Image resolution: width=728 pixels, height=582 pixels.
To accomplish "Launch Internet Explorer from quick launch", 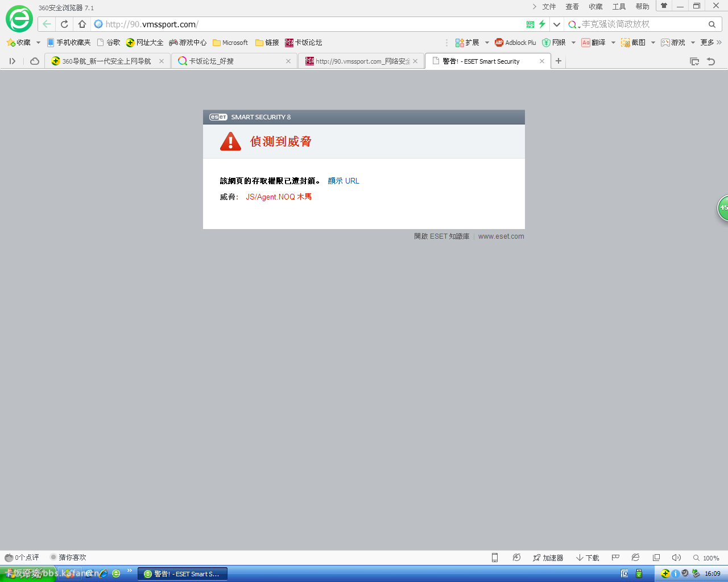I will click(x=103, y=573).
